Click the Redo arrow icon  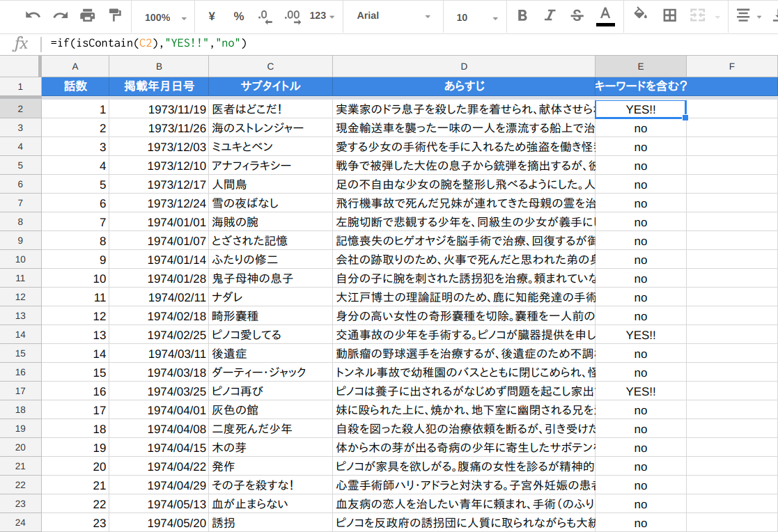(61, 16)
